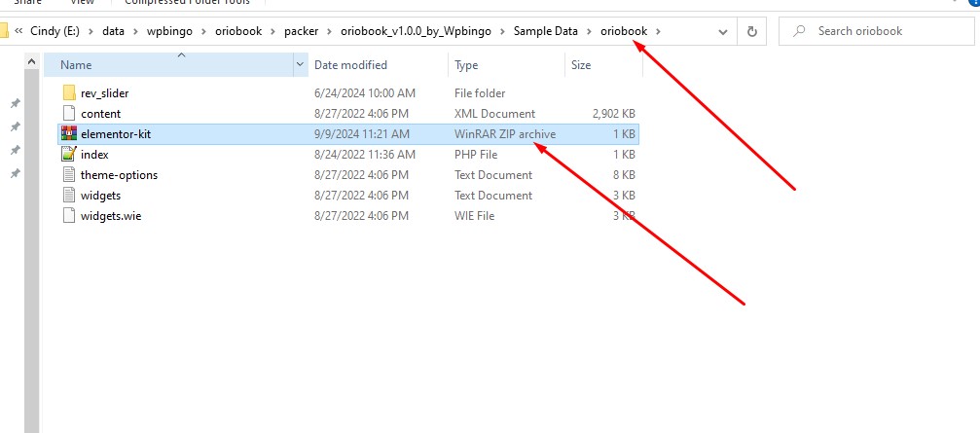Expand the chevron after oriobook in path

tap(659, 31)
